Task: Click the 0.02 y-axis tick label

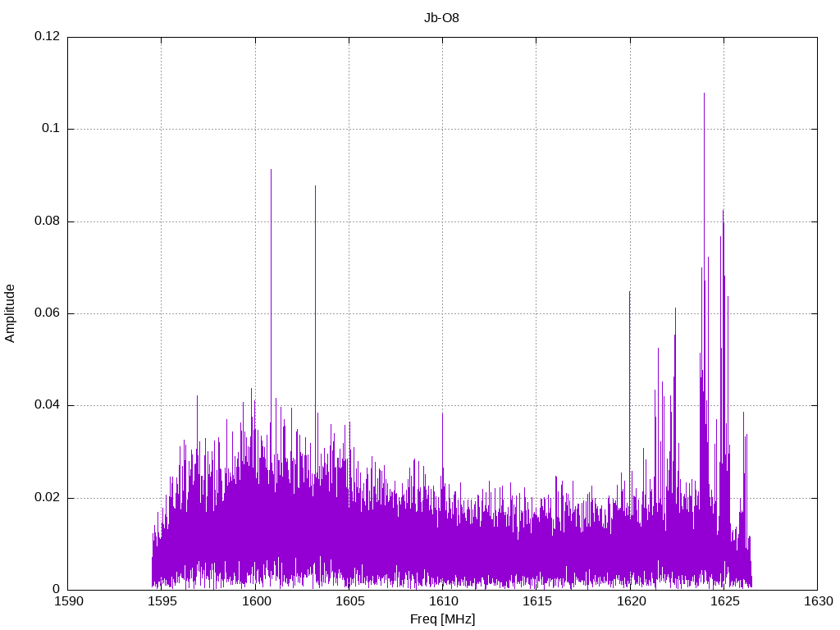Action: [x=47, y=498]
